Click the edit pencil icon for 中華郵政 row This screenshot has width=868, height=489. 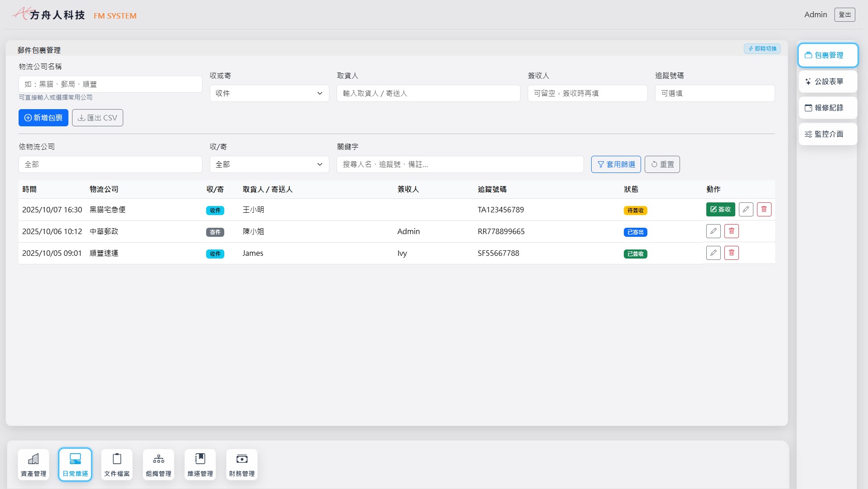point(713,231)
